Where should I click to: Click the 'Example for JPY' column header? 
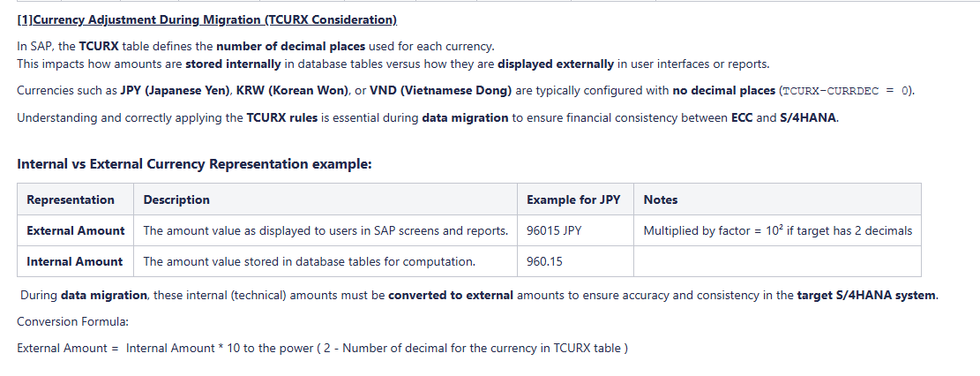(573, 199)
